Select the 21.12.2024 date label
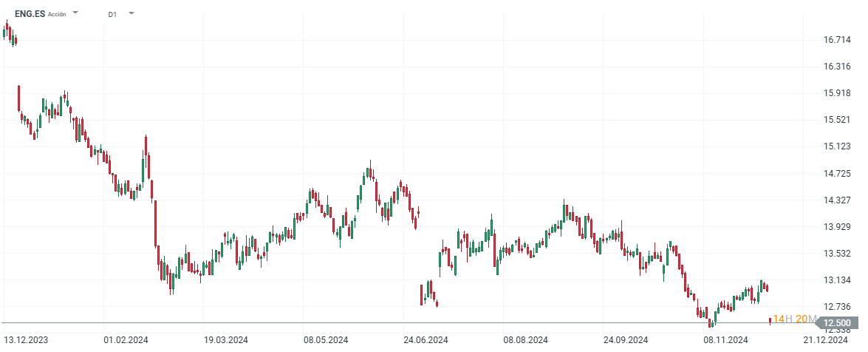This screenshot has height=352, width=868. pyautogui.click(x=826, y=340)
